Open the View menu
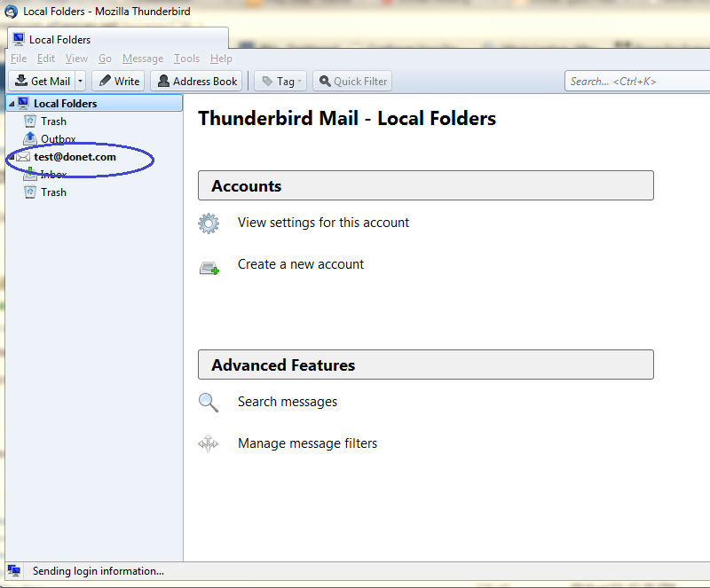The width and height of the screenshot is (710, 588). [76, 59]
